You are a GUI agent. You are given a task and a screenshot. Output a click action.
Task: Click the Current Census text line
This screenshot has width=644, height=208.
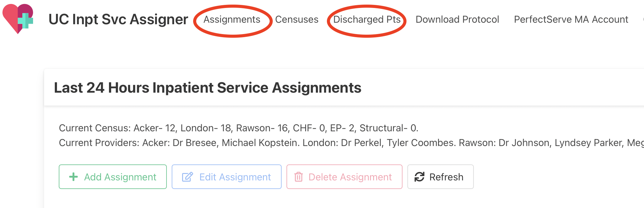(x=238, y=128)
